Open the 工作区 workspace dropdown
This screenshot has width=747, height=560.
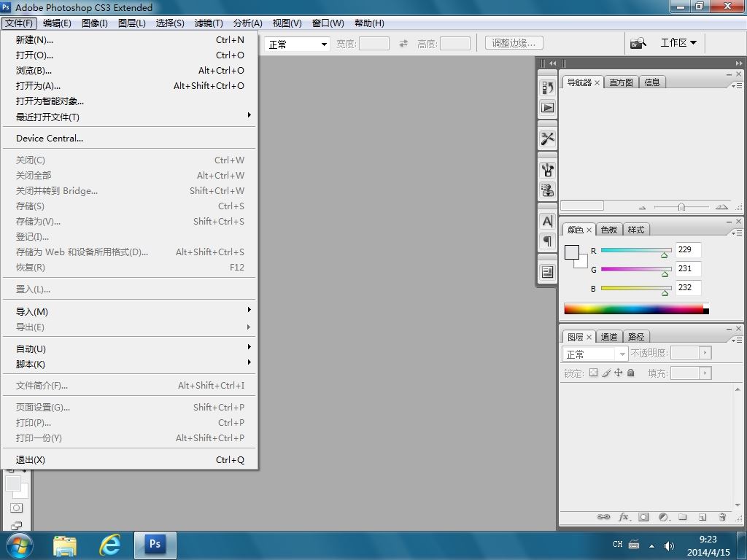coord(678,43)
